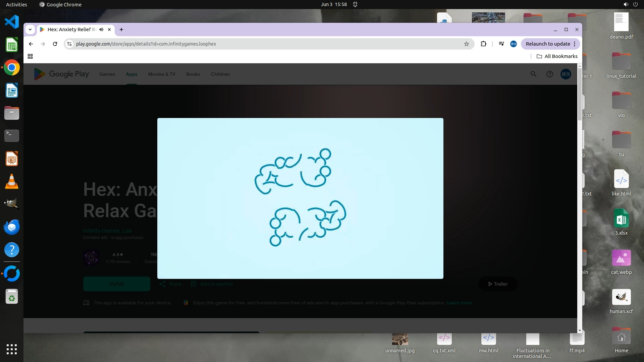Screen dimensions: 644x362
Task: Open the system volume and power menu
Action: pos(630,4)
